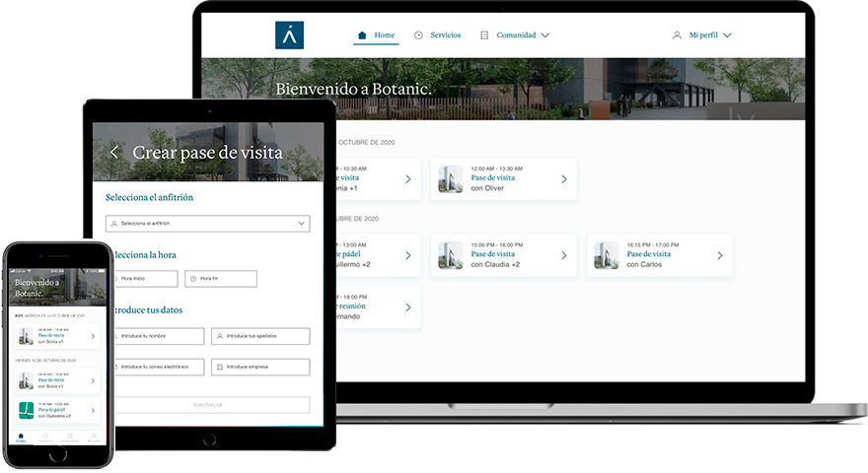Image resolution: width=868 pixels, height=473 pixels.
Task: Open Oliver visit pass arrow
Action: click(x=564, y=179)
